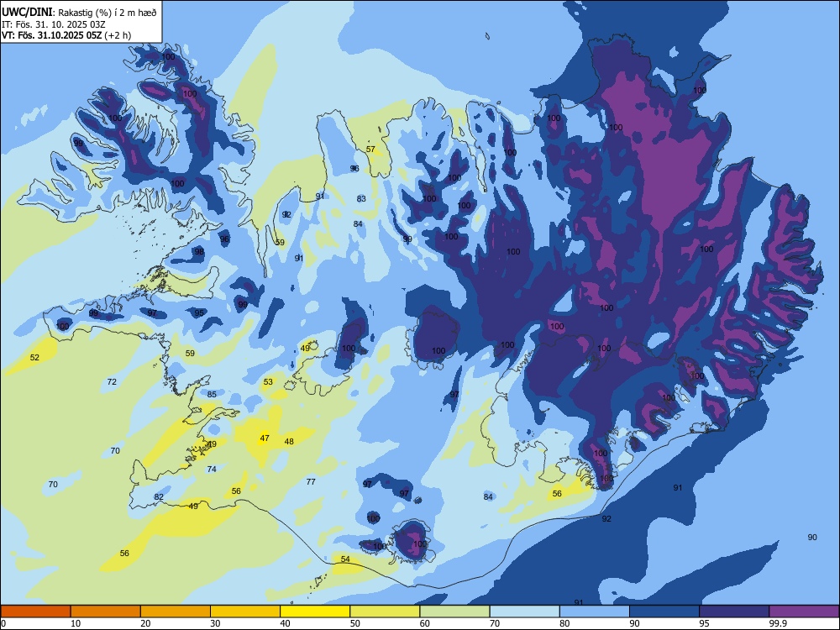Click the 80–90 light blue legend swatch
The width and height of the screenshot is (840, 630).
(x=595, y=612)
